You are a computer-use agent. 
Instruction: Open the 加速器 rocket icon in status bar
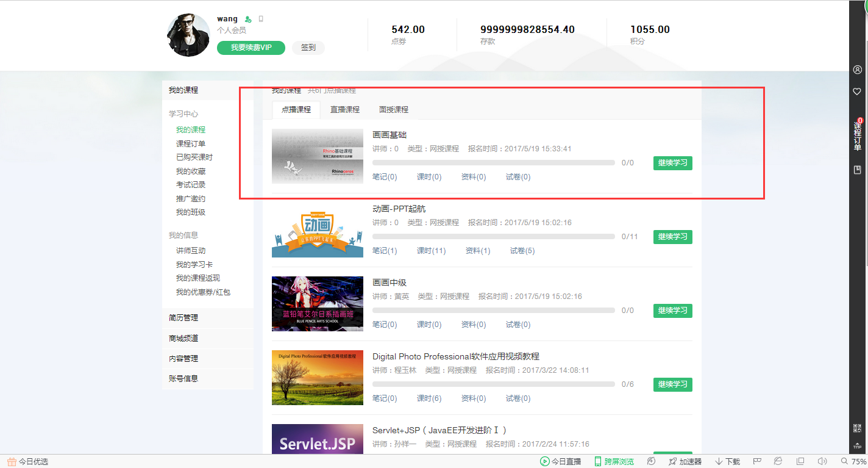point(672,461)
